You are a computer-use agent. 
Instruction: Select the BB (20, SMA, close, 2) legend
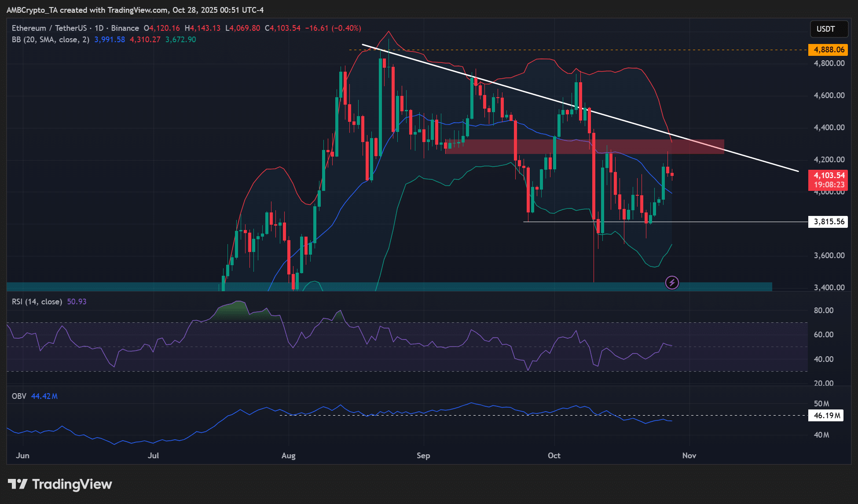click(51, 40)
